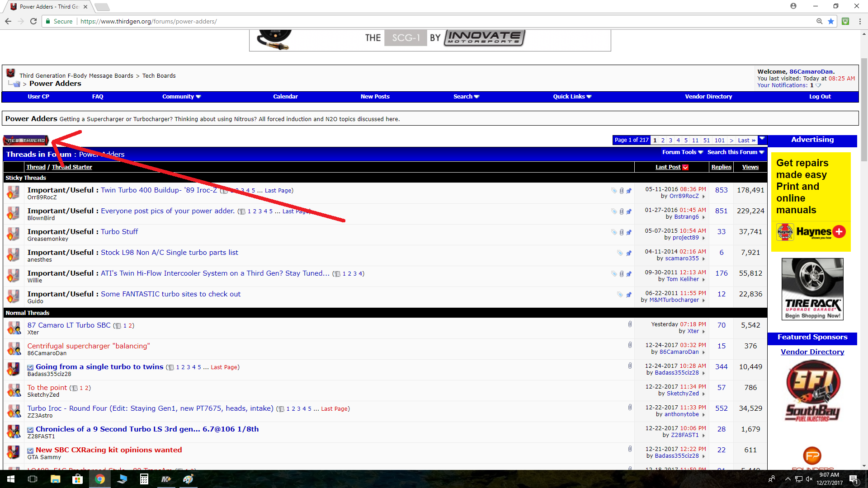The width and height of the screenshot is (868, 488).
Task: Open Windows calculator from taskbar
Action: (x=144, y=479)
